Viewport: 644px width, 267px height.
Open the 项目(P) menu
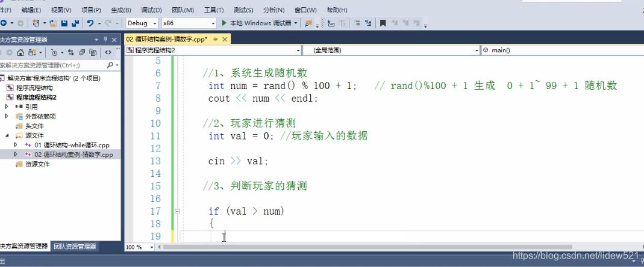[x=91, y=10]
